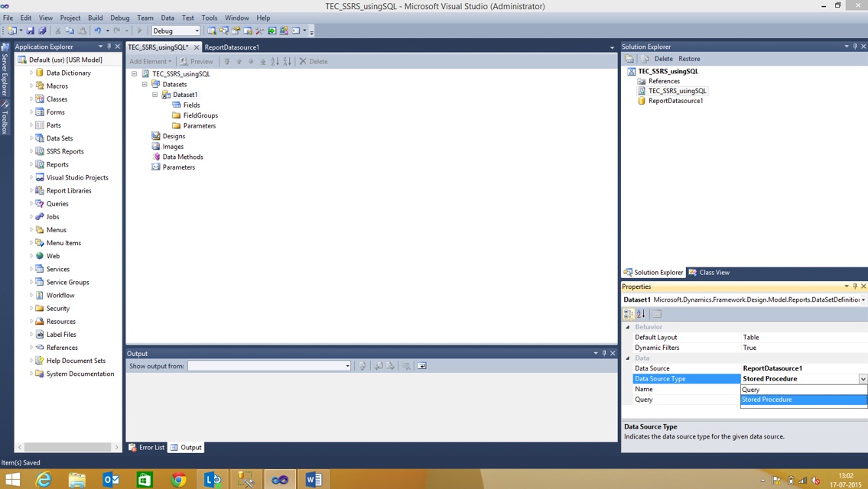Screen dimensions: 868x489
Task: Click the Save All toolbar icon
Action: [41, 31]
